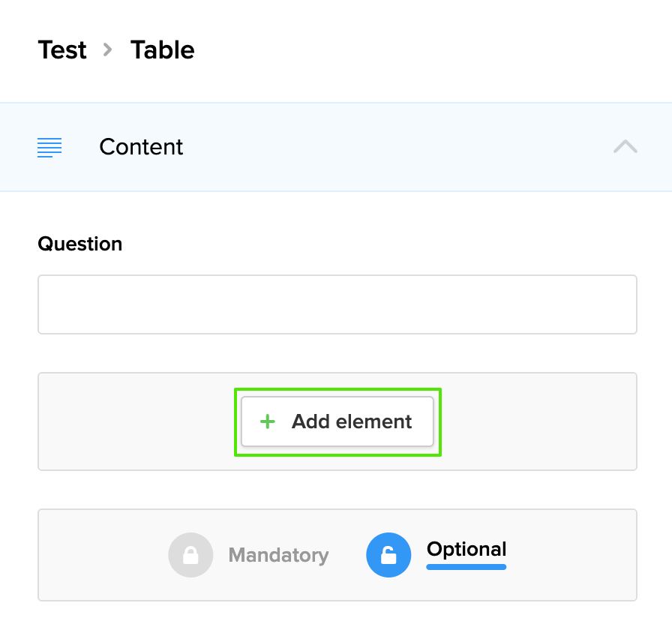The image size is (672, 636).
Task: Click the Content section lines icon
Action: coord(49,147)
